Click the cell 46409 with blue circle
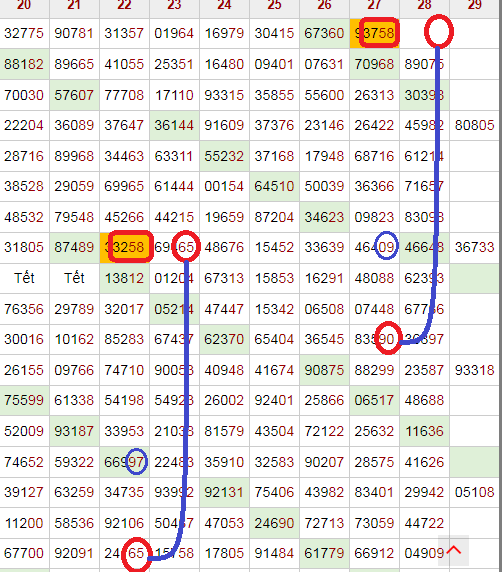Screen dimensions: 502x572 [374, 247]
